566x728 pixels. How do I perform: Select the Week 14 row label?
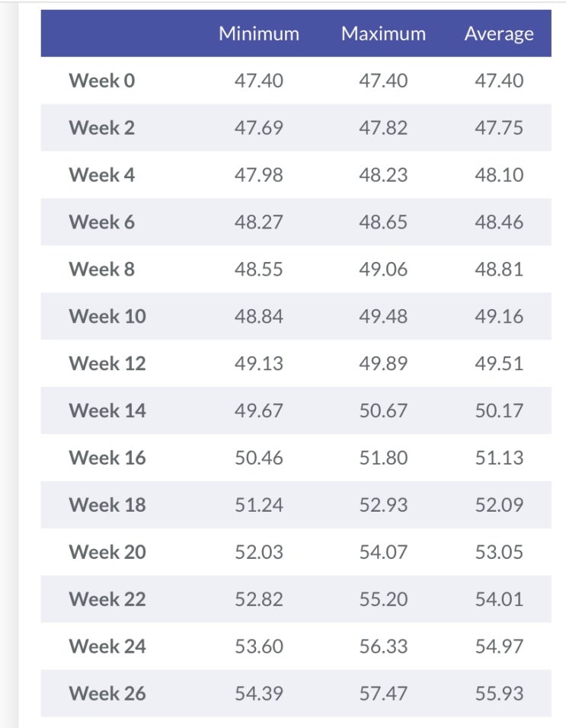[107, 411]
